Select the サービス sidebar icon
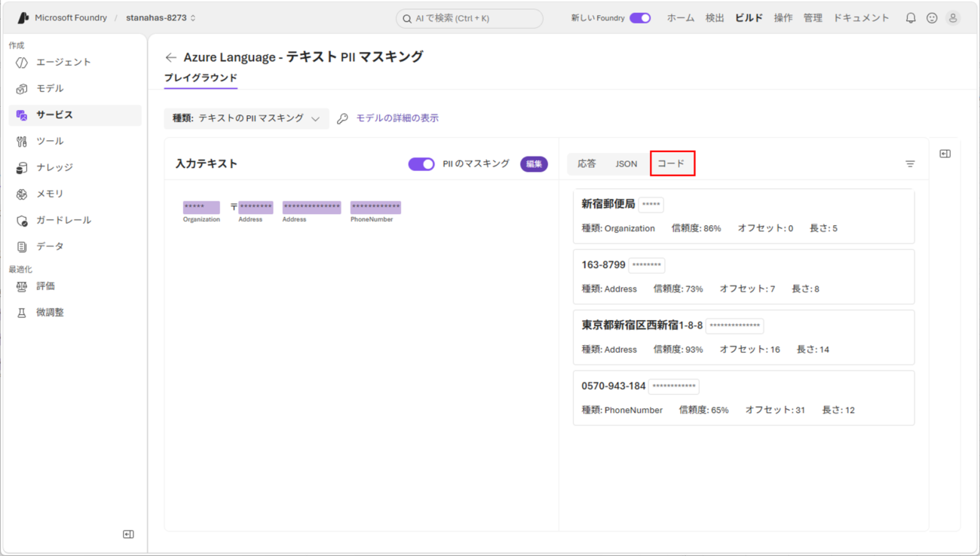This screenshot has height=556, width=980. point(22,115)
